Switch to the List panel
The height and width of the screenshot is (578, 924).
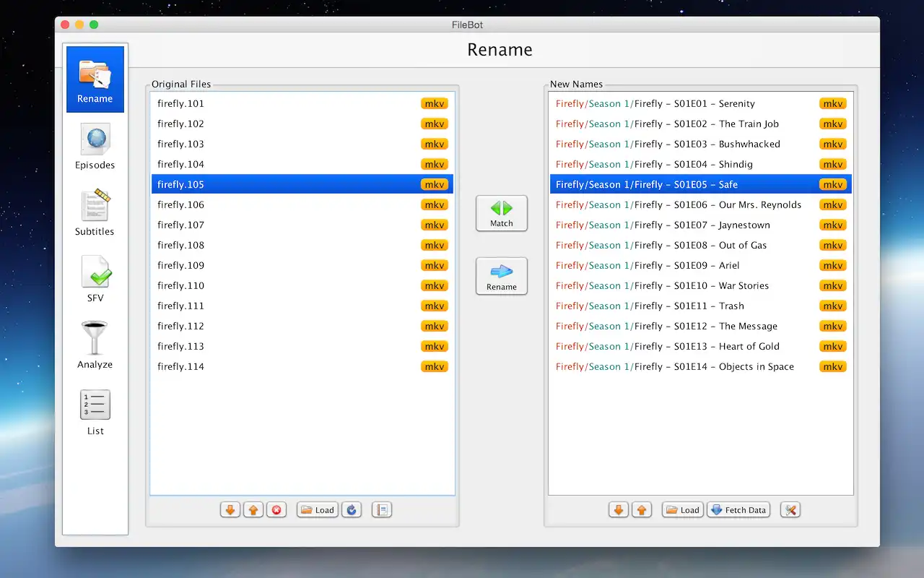click(x=95, y=413)
